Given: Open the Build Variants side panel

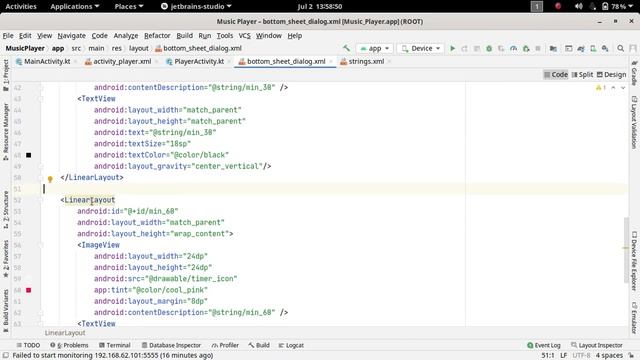Looking at the screenshot, I should (6, 310).
